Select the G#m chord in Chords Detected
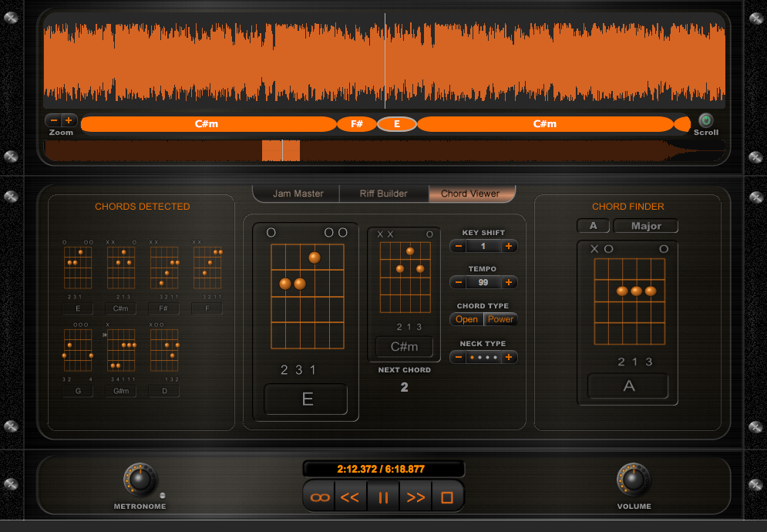Viewport: 767px width, 532px height. [121, 391]
